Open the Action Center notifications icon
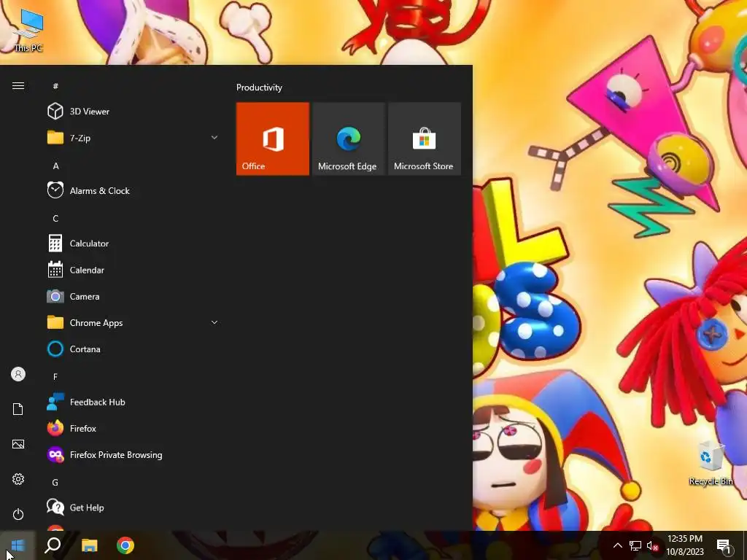The width and height of the screenshot is (747, 560). pos(723,545)
